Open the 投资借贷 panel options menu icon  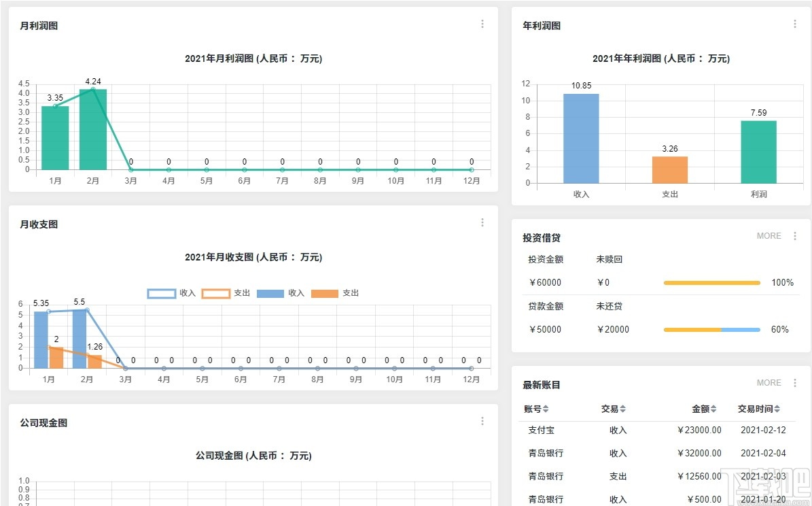click(x=795, y=236)
